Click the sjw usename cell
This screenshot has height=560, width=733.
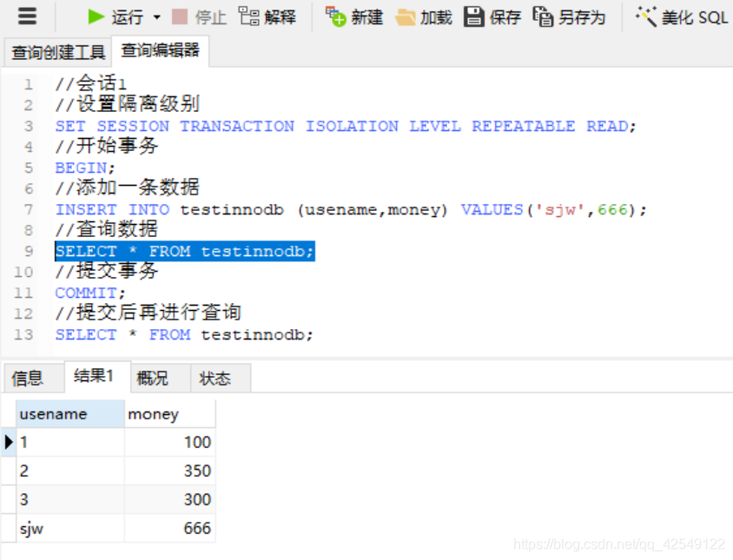[x=70, y=528]
